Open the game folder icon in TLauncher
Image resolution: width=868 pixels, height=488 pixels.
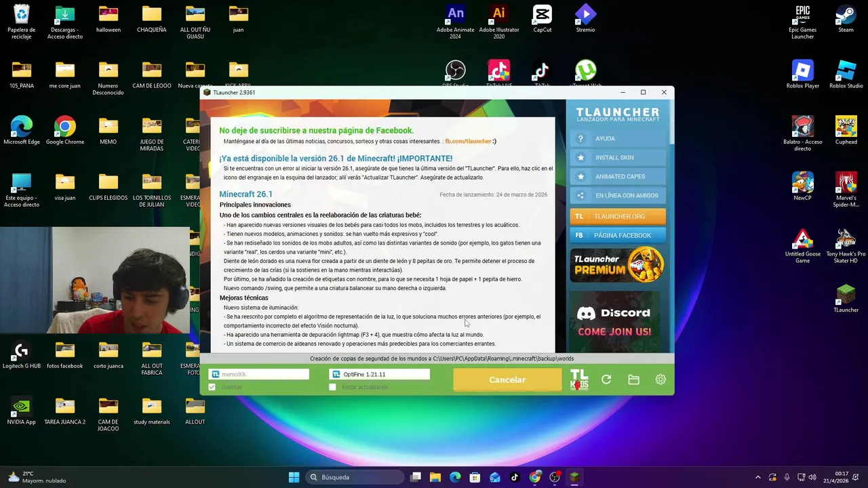click(x=633, y=380)
